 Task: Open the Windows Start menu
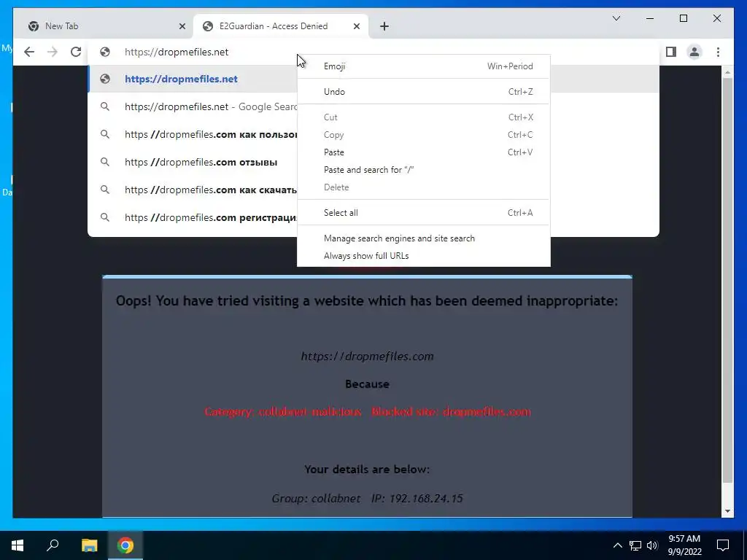coord(18,545)
